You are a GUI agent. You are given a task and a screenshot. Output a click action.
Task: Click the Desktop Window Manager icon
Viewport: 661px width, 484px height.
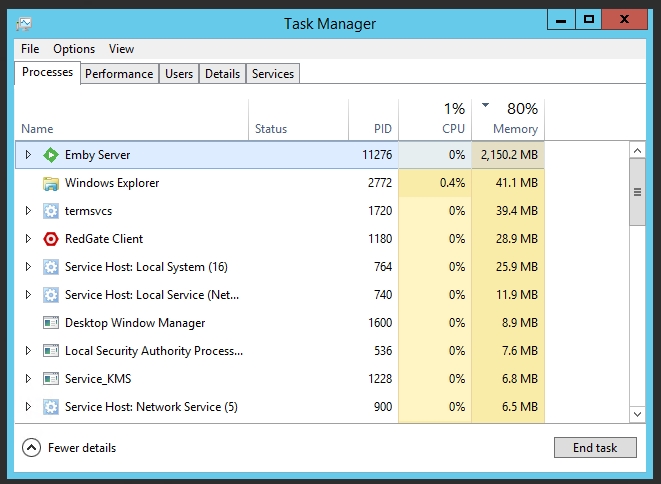51,323
